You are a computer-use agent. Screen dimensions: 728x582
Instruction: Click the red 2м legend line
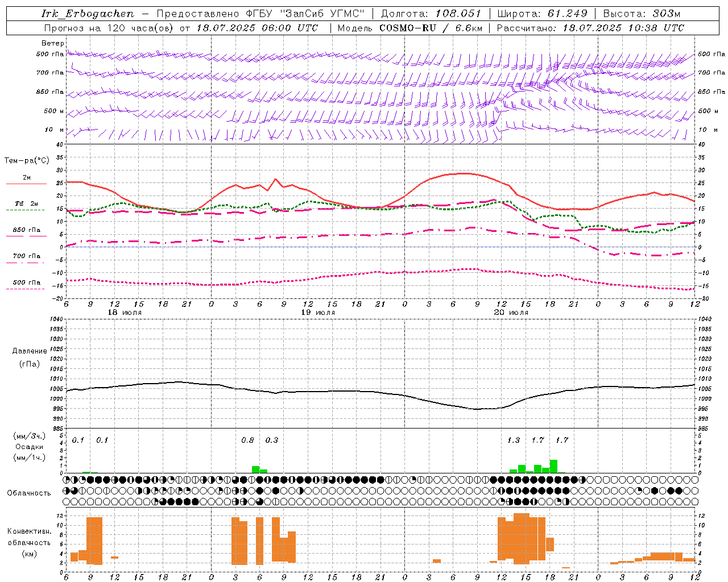(x=26, y=184)
